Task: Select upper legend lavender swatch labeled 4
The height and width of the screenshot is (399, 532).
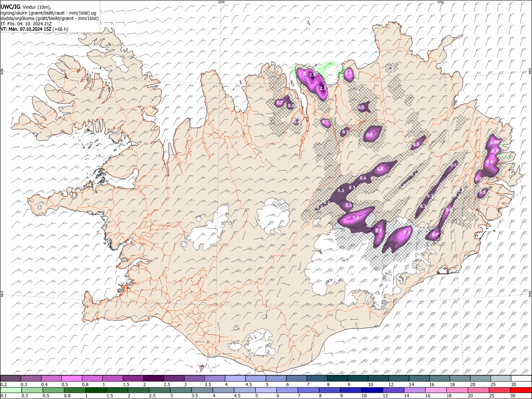Action: point(235,379)
